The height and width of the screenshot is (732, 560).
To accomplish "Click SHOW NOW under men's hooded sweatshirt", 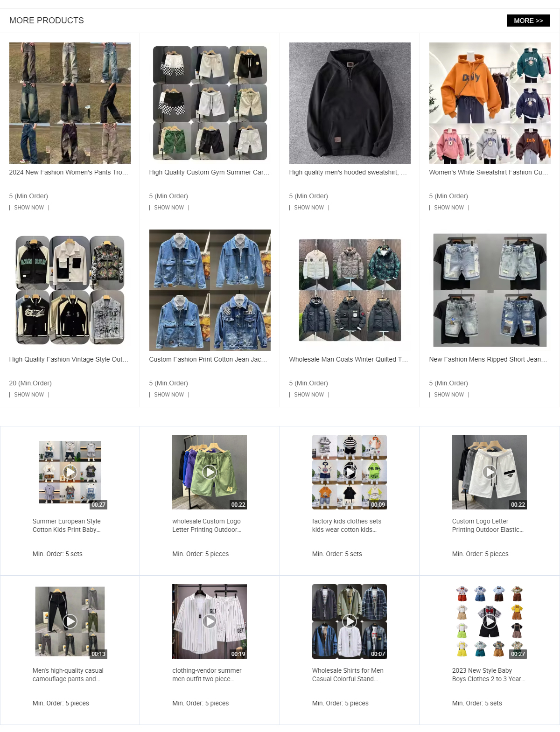I will click(309, 208).
